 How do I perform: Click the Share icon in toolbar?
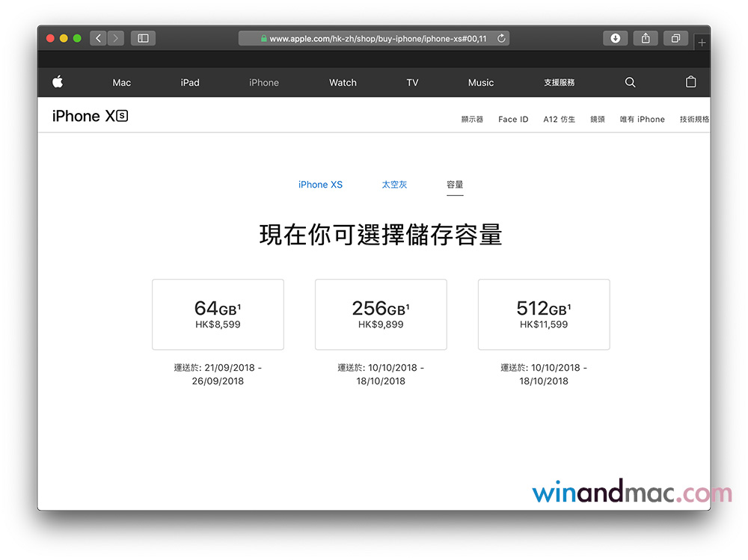pos(645,38)
